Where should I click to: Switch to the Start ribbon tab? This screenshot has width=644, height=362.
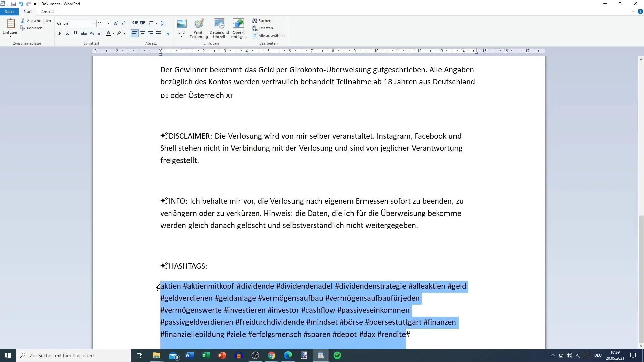[28, 12]
